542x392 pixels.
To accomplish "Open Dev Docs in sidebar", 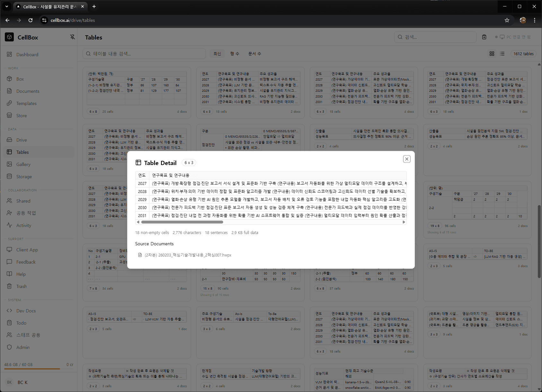I will [26, 311].
